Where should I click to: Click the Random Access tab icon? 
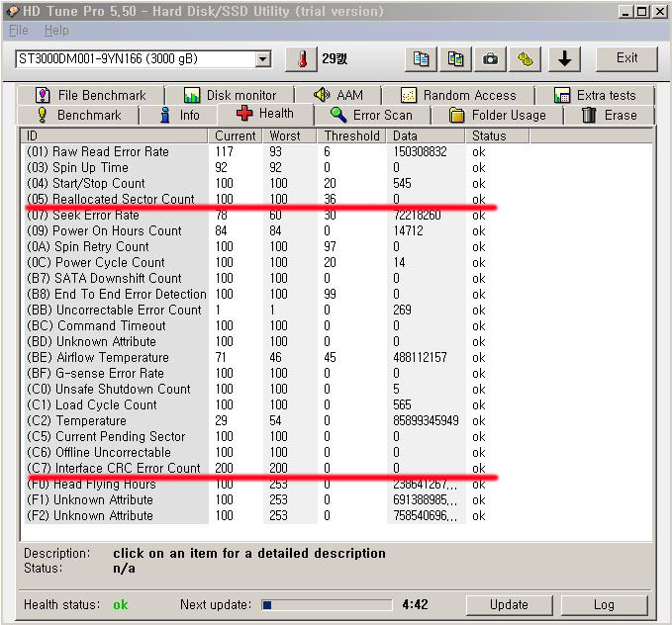coord(409,95)
